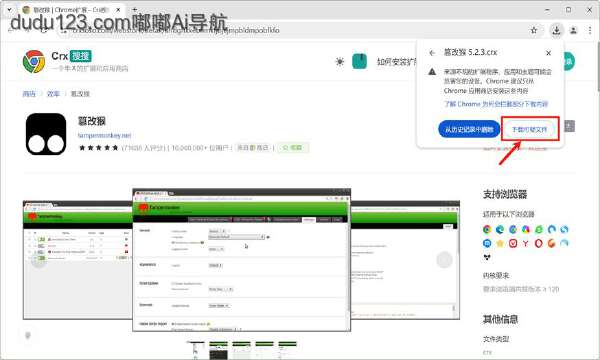Toggle the light/dark theme sun icon

(339, 62)
